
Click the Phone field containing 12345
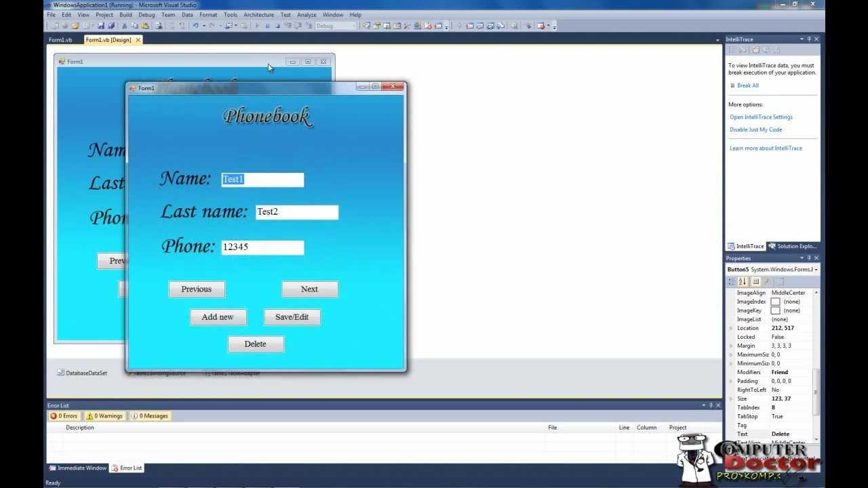(x=262, y=247)
